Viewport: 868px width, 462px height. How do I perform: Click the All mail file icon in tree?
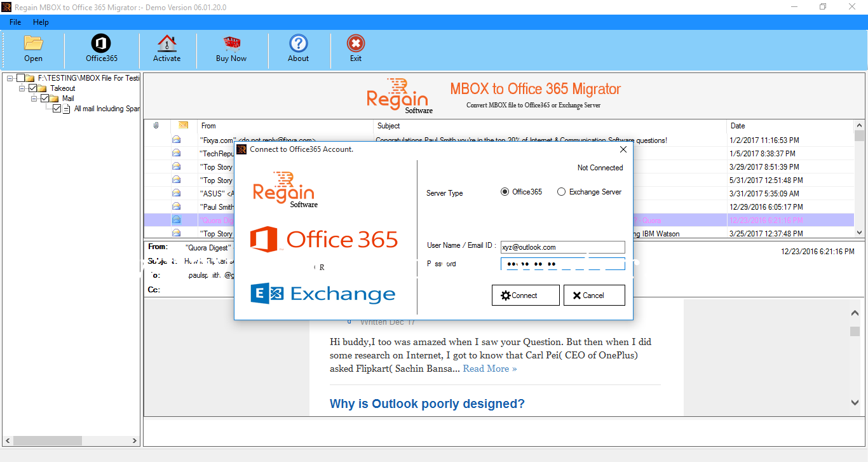pos(67,109)
